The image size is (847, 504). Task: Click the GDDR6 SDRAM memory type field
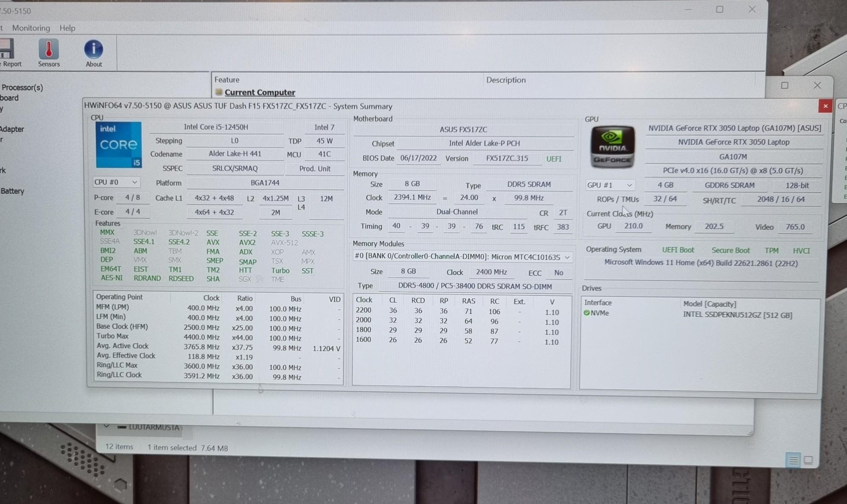729,185
